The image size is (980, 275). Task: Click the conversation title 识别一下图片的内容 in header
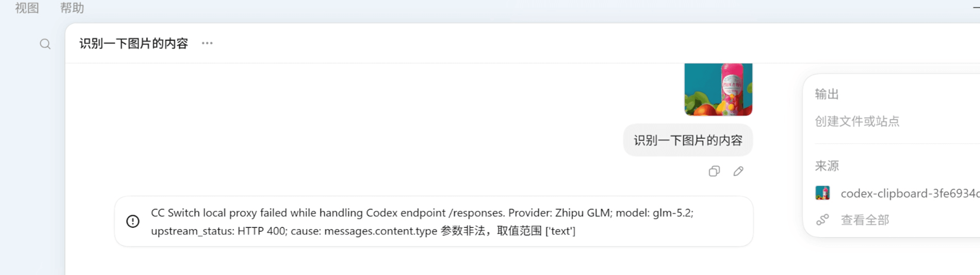[x=133, y=43]
